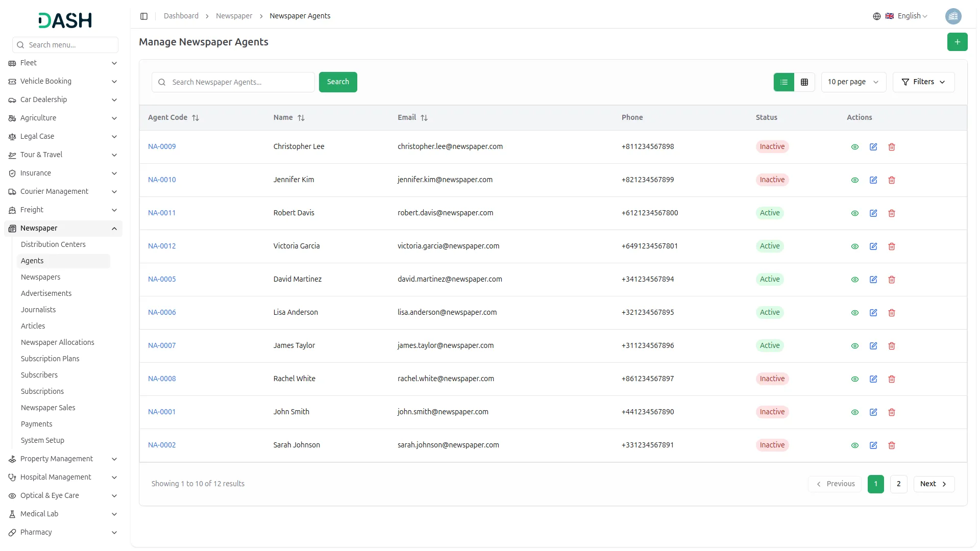
Task: Switch to list view layout
Action: pos(784,82)
